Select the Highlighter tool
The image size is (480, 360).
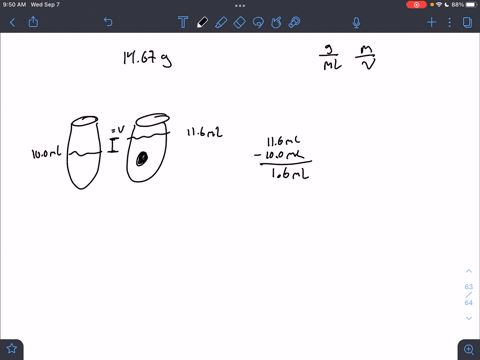[x=221, y=22]
